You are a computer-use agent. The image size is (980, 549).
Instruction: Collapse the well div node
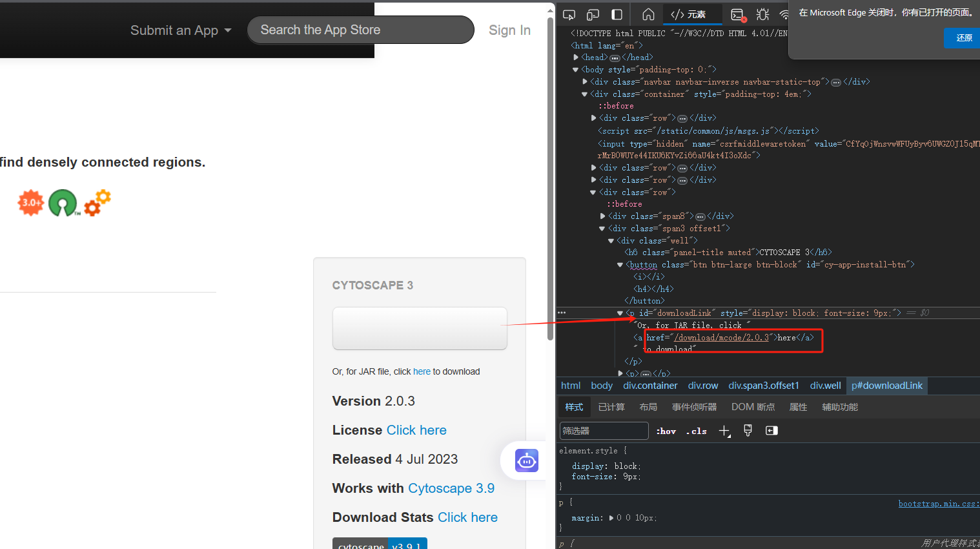coord(611,241)
